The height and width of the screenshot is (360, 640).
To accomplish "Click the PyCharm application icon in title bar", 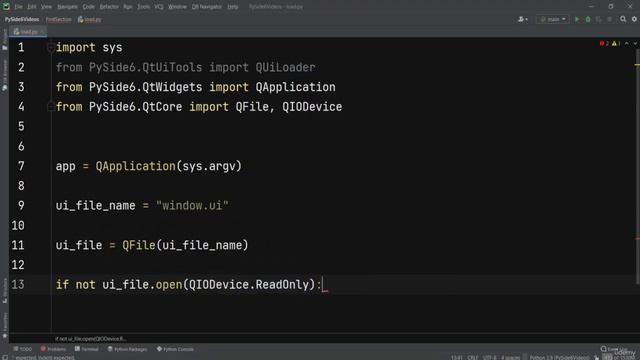I will tap(6, 6).
